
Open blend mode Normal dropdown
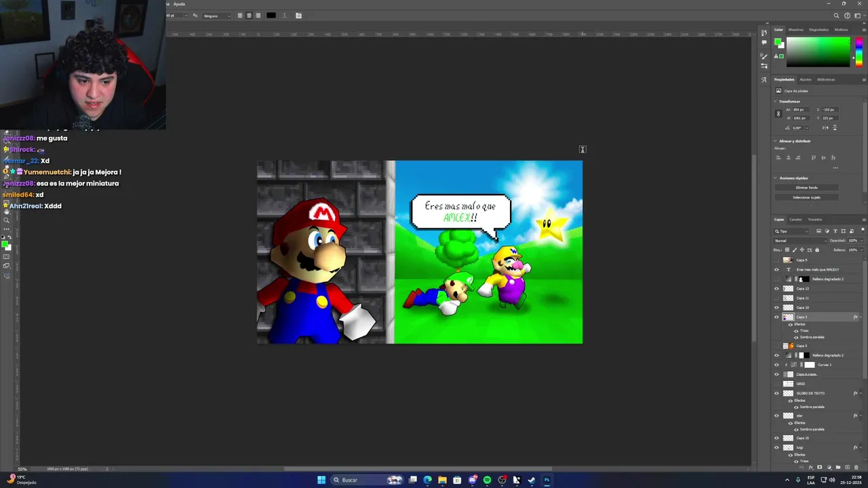click(x=800, y=241)
